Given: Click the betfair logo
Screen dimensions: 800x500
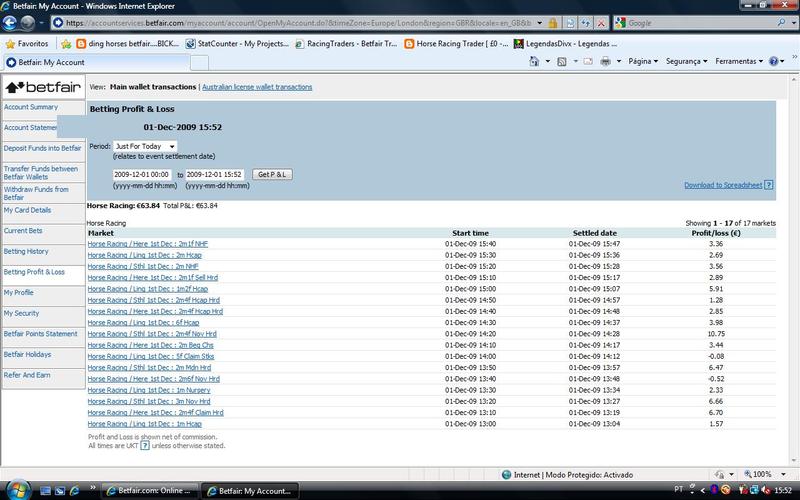Looking at the screenshot, I should coord(43,87).
